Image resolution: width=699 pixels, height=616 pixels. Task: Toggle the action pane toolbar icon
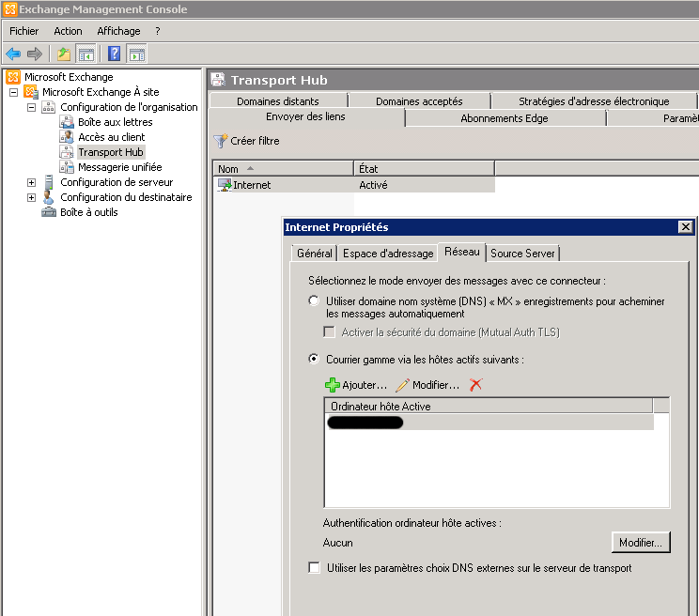(x=136, y=54)
